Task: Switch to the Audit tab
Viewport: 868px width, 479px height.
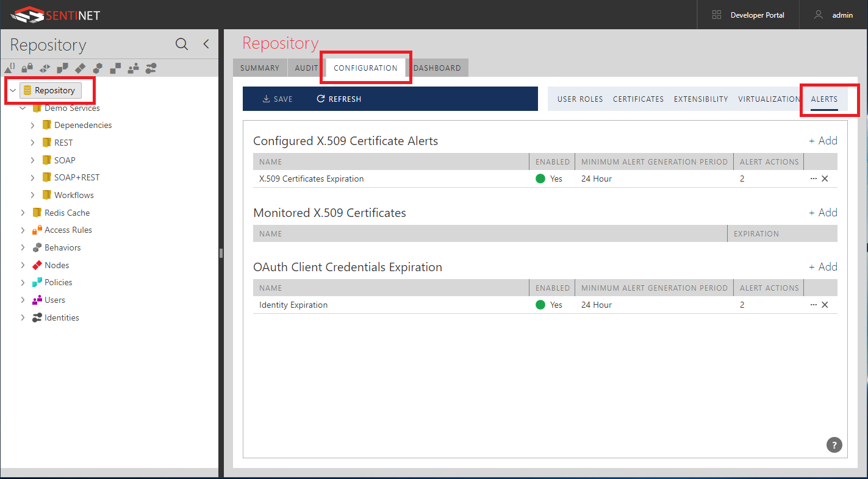Action: point(307,68)
